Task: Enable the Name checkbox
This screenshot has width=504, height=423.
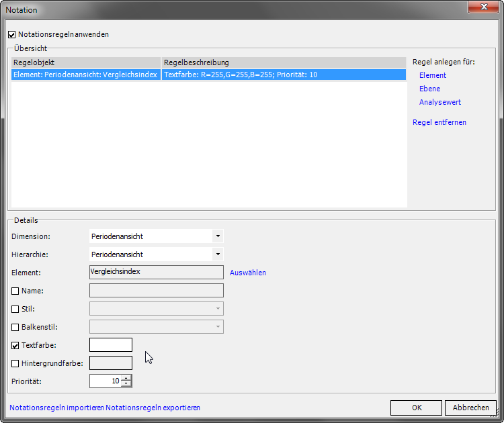Action: tap(15, 291)
